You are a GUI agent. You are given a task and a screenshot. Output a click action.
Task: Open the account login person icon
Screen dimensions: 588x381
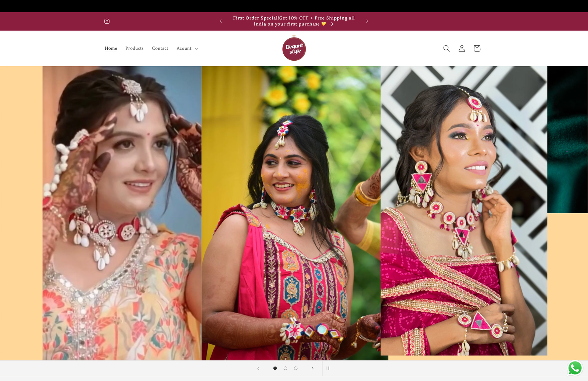(x=462, y=49)
